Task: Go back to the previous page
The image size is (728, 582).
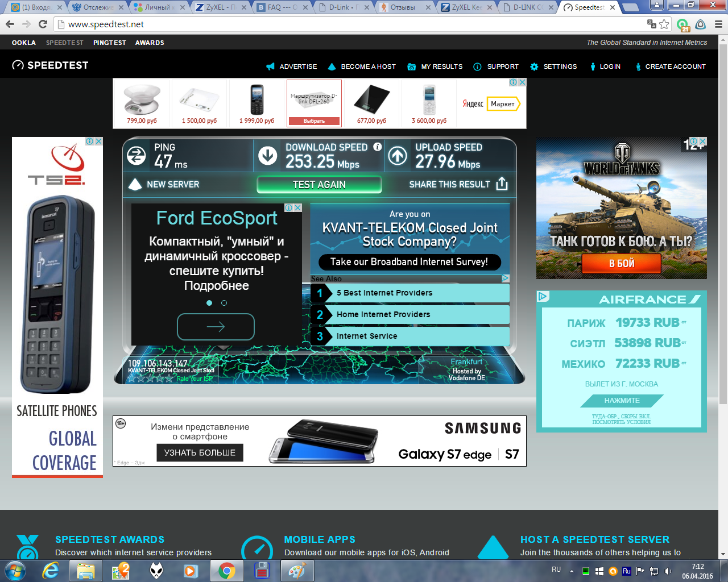Action: [x=10, y=24]
